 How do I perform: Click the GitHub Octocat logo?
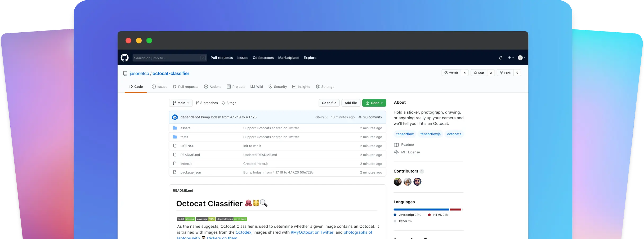[124, 58]
